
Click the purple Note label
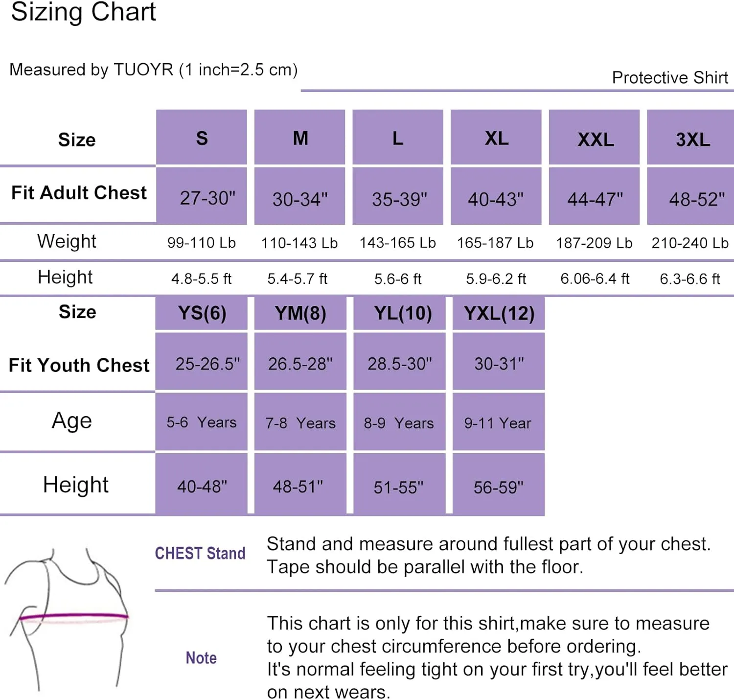pyautogui.click(x=201, y=658)
